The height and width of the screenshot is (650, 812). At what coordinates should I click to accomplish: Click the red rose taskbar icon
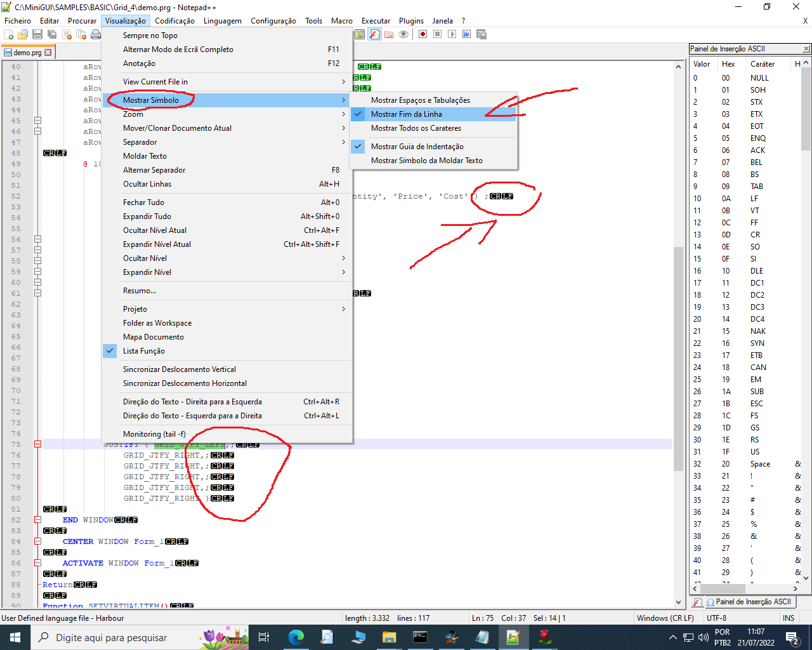[544, 637]
